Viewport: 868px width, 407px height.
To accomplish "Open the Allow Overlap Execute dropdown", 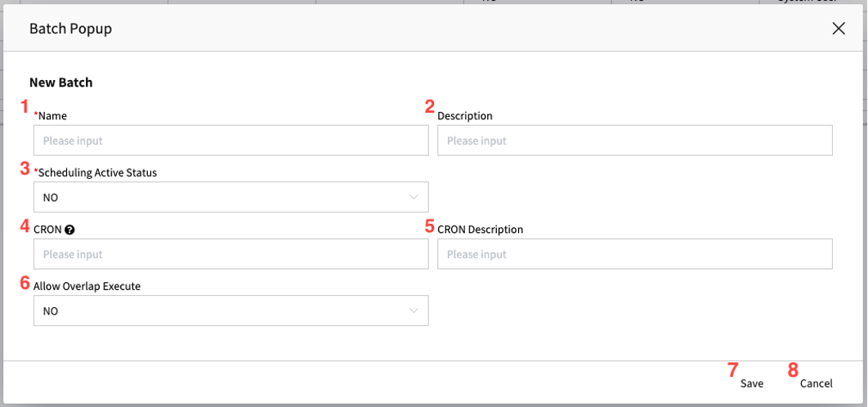I will coord(230,311).
